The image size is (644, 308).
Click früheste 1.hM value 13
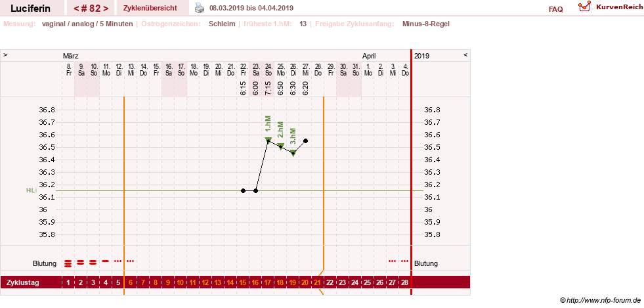[x=303, y=24]
